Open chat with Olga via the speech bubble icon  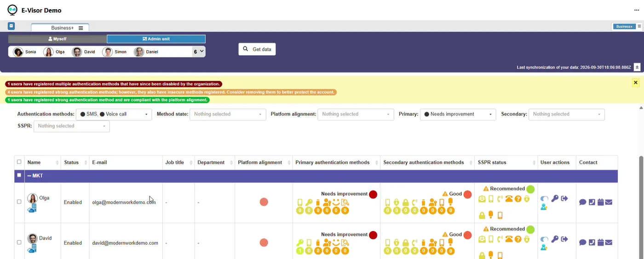click(582, 202)
